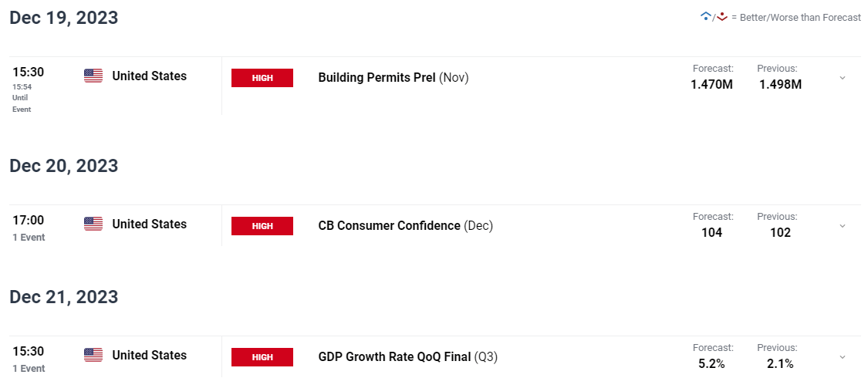
Task: Expand the CB Consumer Confidence row chevron
Action: click(842, 226)
